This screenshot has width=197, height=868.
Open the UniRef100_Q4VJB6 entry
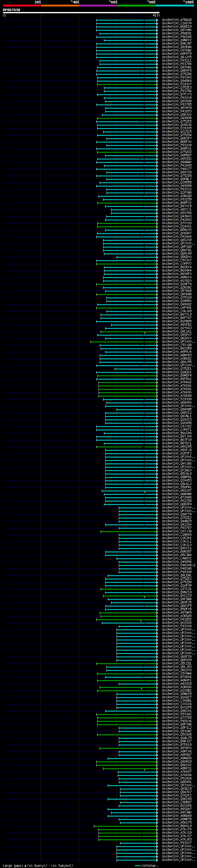click(x=177, y=464)
